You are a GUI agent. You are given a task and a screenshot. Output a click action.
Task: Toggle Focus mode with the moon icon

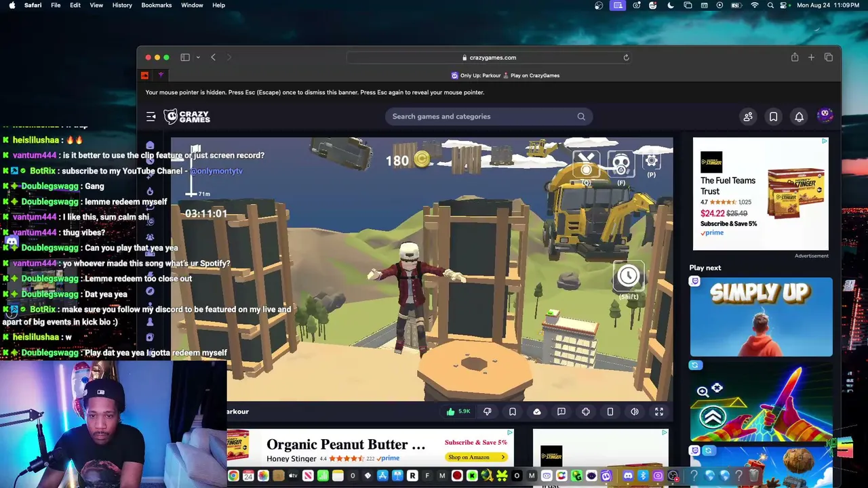tap(671, 5)
